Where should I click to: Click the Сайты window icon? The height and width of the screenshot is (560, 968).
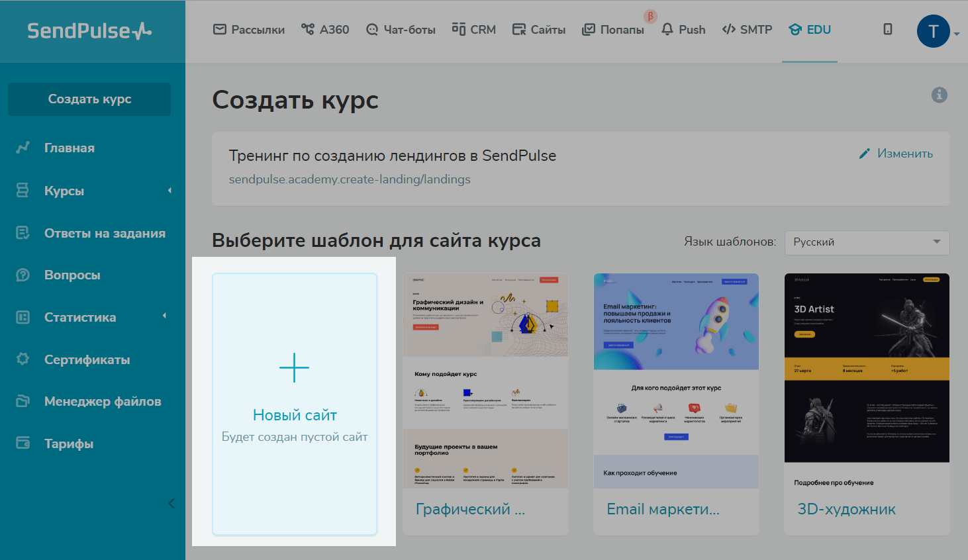point(519,29)
